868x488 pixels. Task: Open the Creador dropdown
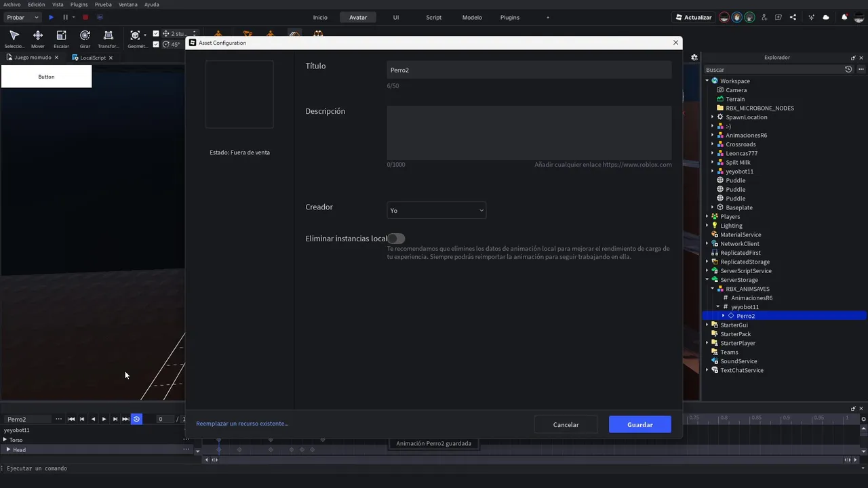tap(436, 210)
